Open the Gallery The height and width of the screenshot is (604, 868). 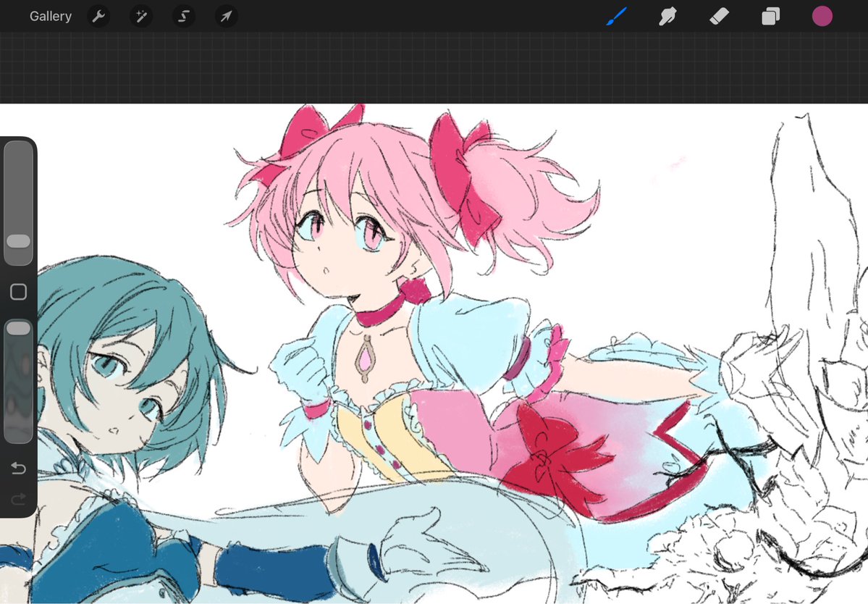tap(51, 16)
